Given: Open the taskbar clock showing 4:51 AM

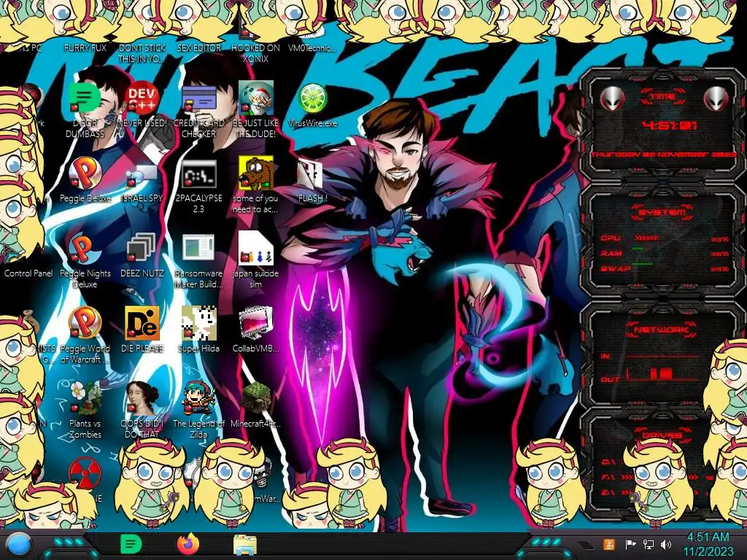Looking at the screenshot, I should click(708, 545).
